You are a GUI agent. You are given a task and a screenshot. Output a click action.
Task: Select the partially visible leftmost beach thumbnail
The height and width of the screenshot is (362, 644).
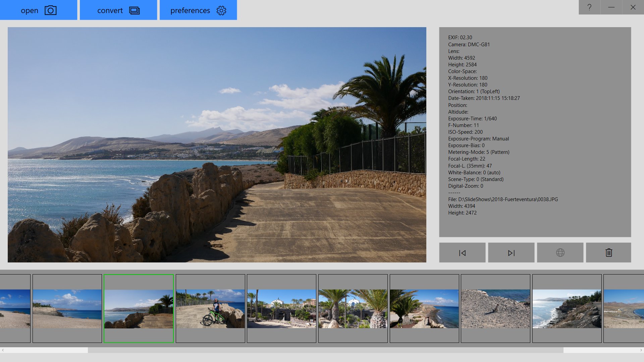click(x=15, y=308)
